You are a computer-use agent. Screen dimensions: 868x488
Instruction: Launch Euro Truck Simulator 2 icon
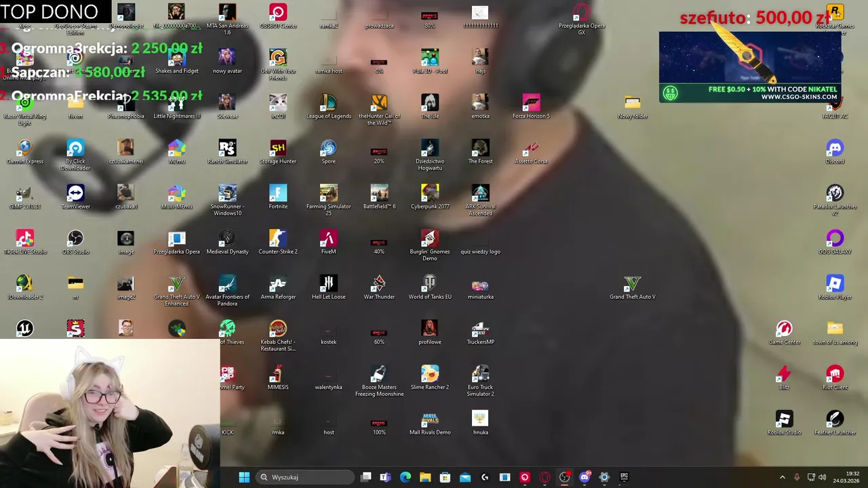click(480, 381)
